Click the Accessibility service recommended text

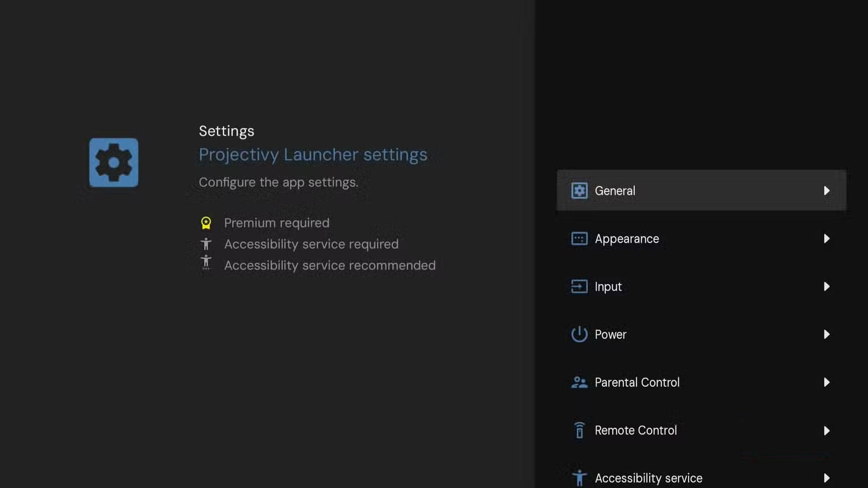(330, 265)
